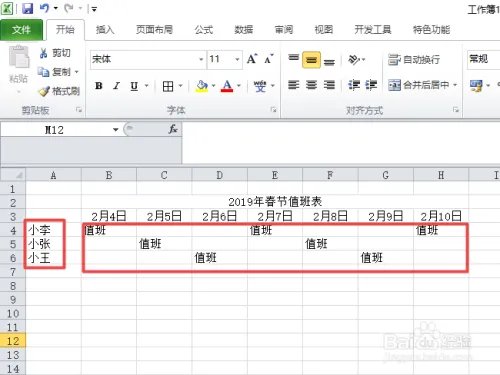Click the Redo arrow icon
The image size is (500, 375).
69,8
